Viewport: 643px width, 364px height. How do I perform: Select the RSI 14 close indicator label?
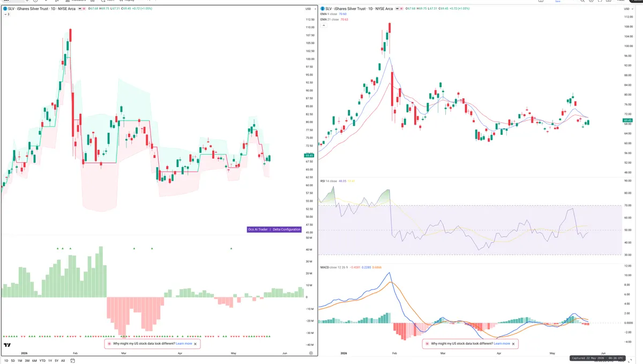(x=328, y=181)
